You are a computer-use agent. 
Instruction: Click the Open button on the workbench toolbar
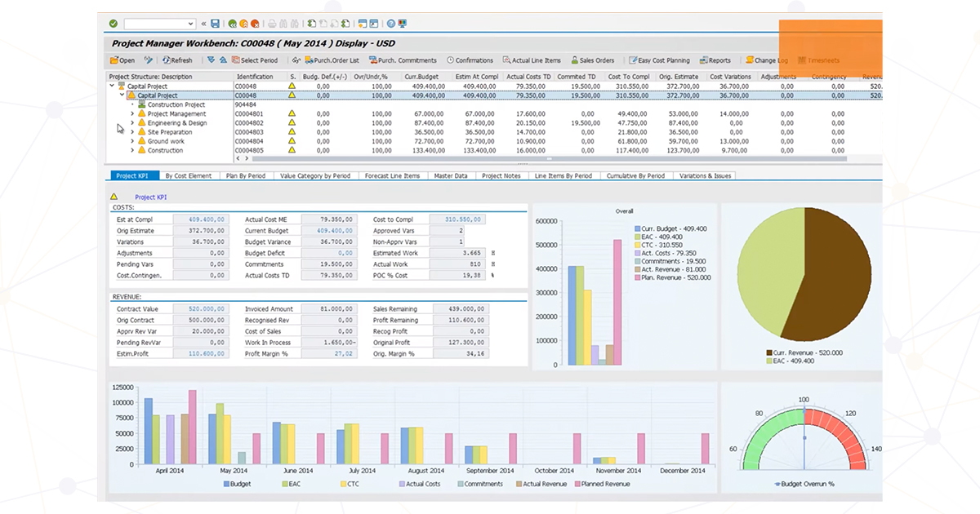123,60
